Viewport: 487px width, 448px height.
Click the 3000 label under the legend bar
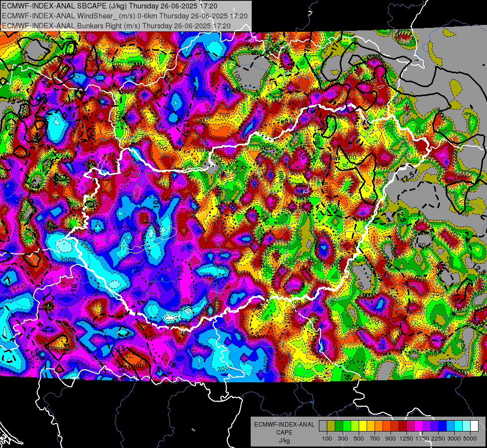pyautogui.click(x=454, y=439)
